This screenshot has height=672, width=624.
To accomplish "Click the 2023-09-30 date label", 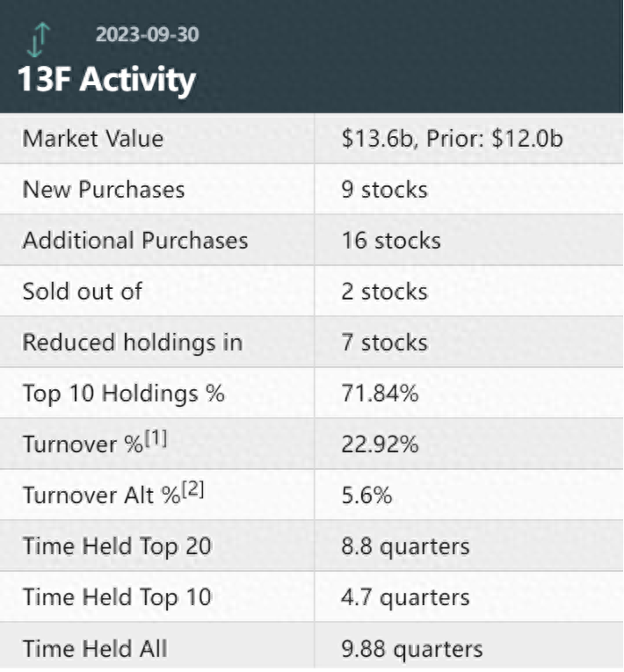I will pos(147,35).
